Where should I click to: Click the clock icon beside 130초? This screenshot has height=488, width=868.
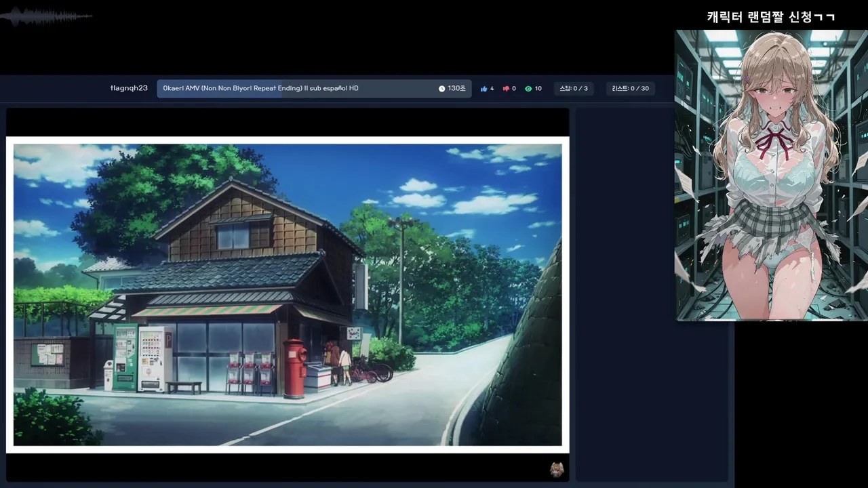coord(442,89)
